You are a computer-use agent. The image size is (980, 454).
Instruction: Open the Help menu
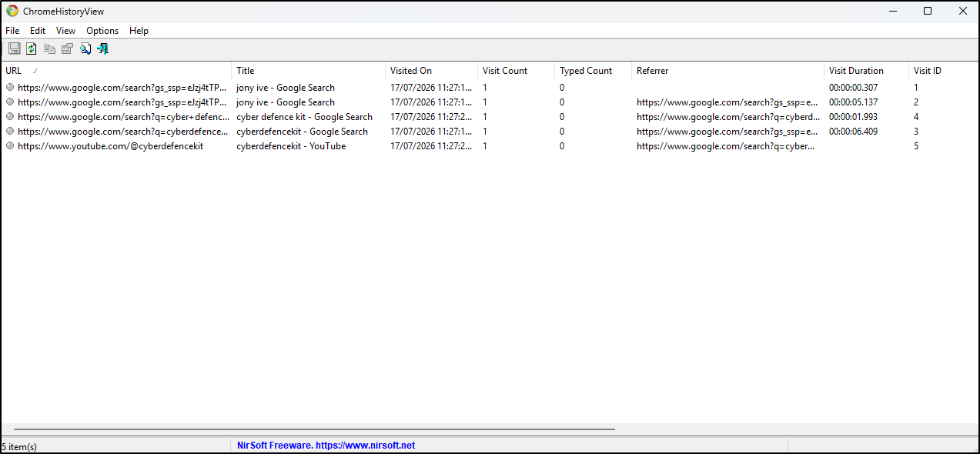tap(139, 31)
